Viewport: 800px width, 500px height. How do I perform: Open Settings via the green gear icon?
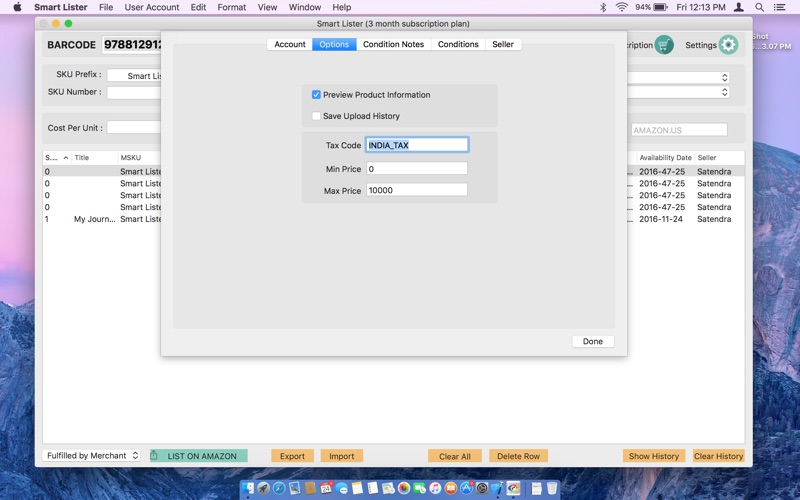point(728,45)
